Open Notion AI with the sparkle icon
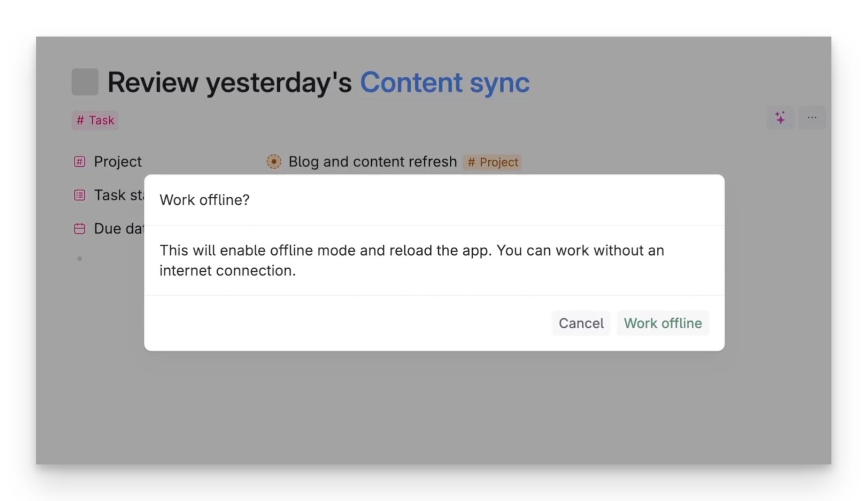 (x=780, y=118)
